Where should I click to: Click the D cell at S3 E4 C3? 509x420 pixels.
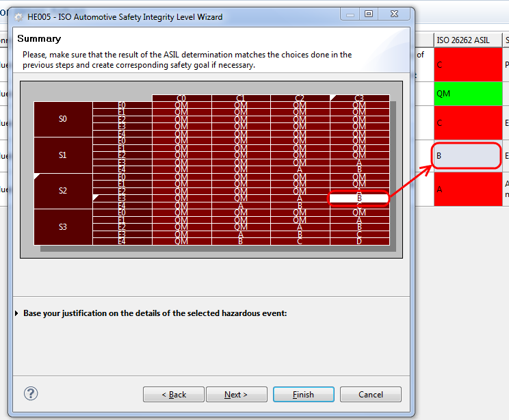[x=359, y=241]
